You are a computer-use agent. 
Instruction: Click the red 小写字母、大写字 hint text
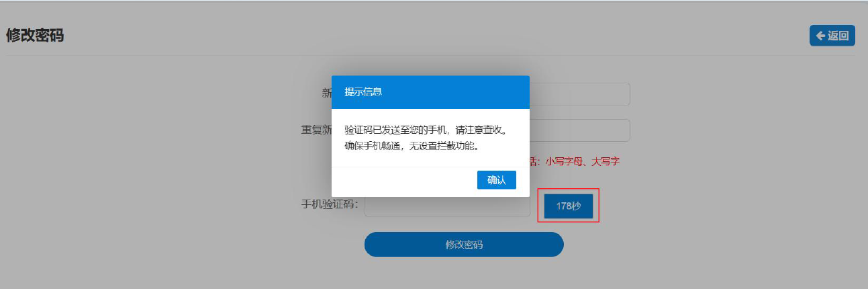click(x=582, y=161)
